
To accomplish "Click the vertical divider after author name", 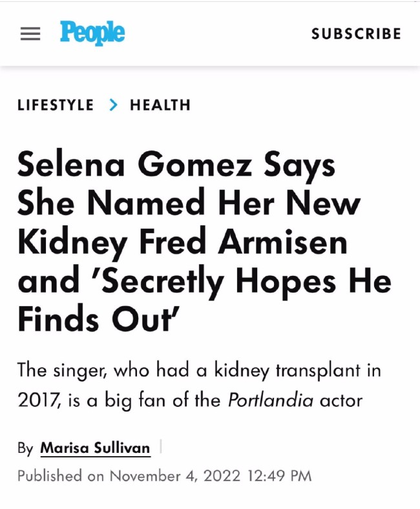I will [x=161, y=446].
